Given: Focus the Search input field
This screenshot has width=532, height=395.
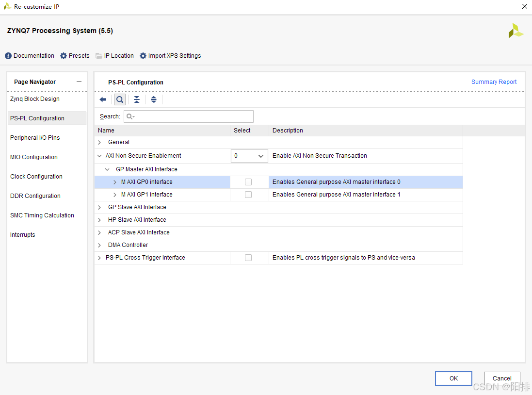Looking at the screenshot, I should coord(189,116).
